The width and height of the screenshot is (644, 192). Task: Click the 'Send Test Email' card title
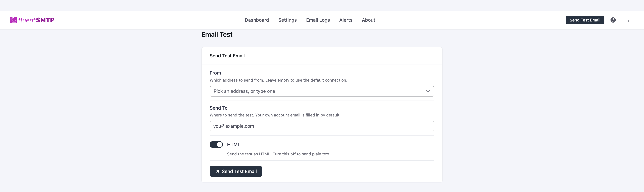coord(227,56)
